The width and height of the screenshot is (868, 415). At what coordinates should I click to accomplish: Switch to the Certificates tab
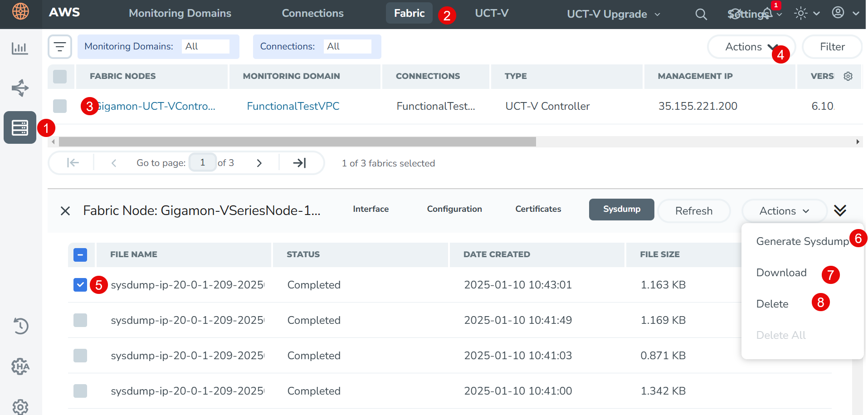pos(538,209)
